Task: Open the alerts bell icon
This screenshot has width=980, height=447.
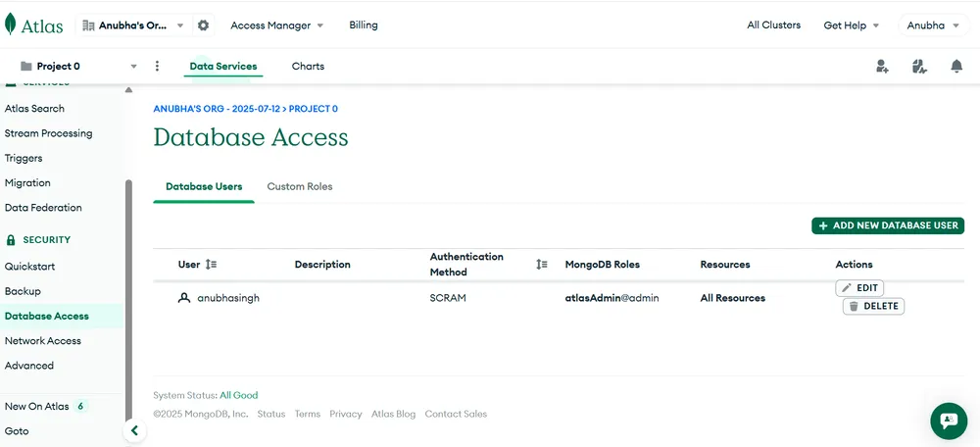Action: tap(956, 67)
